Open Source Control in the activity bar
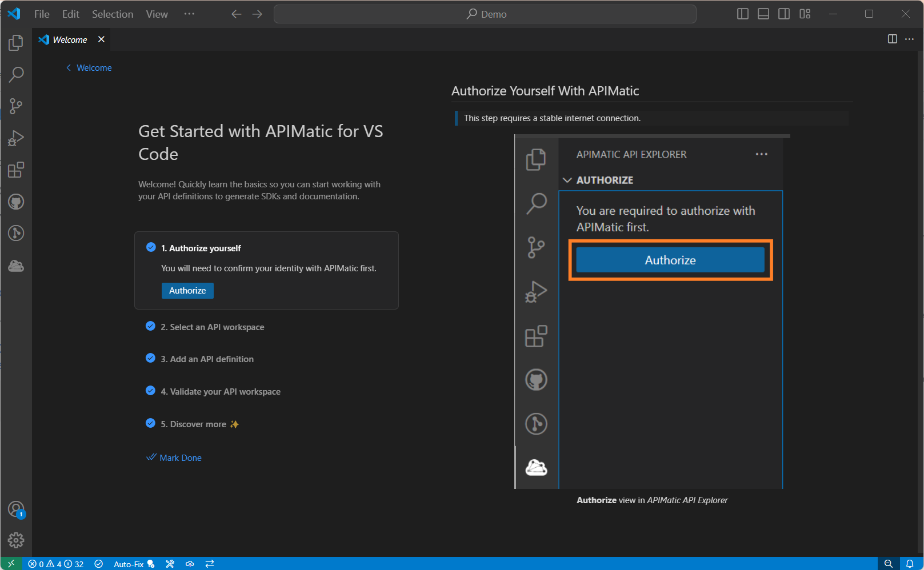924x570 pixels. [x=16, y=106]
